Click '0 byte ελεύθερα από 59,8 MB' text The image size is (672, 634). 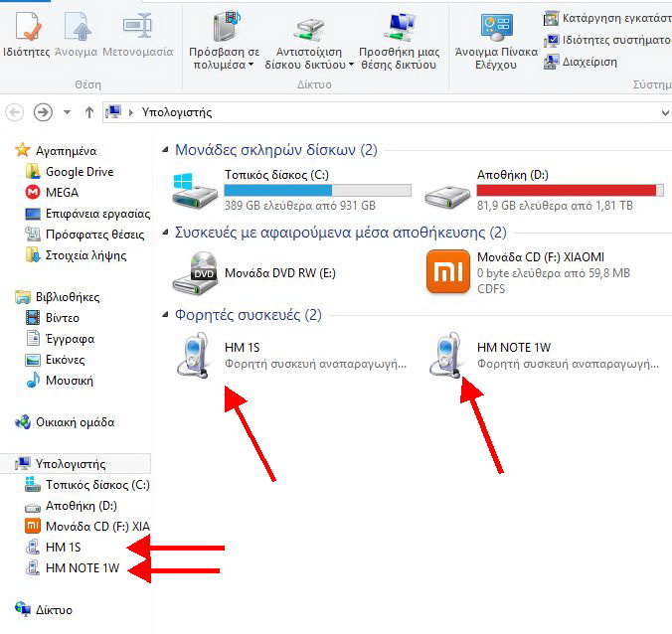click(x=554, y=273)
